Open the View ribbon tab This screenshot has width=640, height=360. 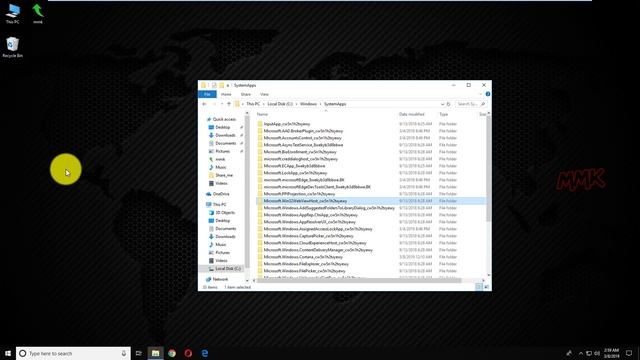click(264, 94)
